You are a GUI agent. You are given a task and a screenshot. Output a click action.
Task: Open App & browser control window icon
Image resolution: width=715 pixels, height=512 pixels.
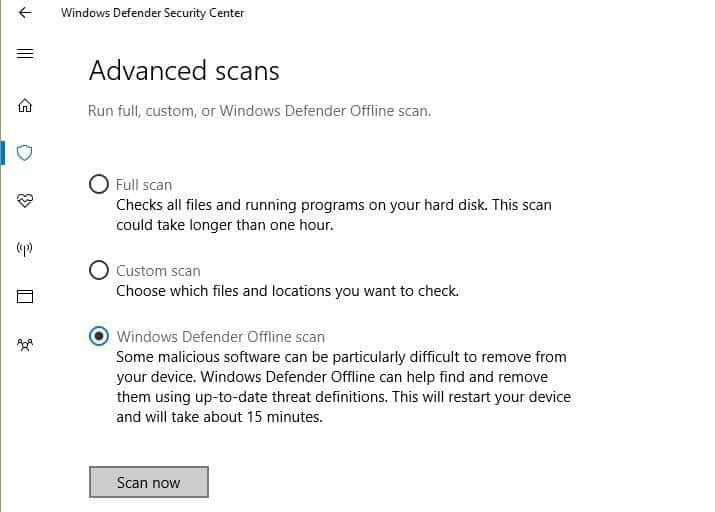[x=25, y=296]
